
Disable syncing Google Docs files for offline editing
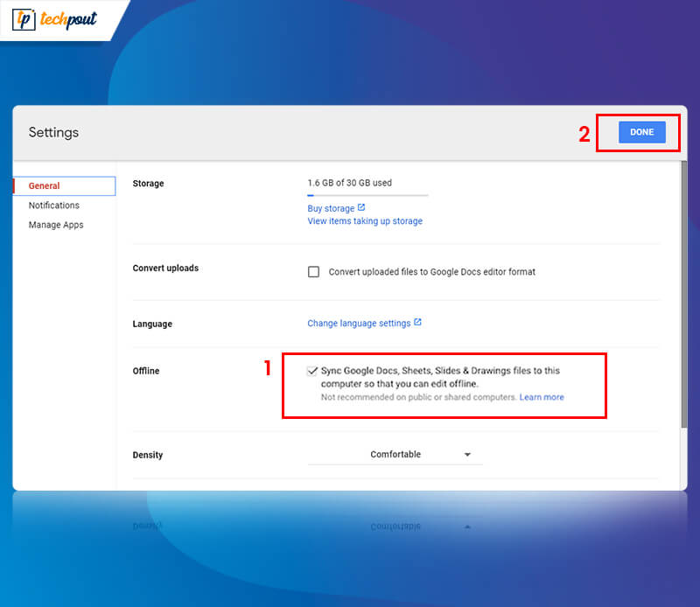(312, 370)
